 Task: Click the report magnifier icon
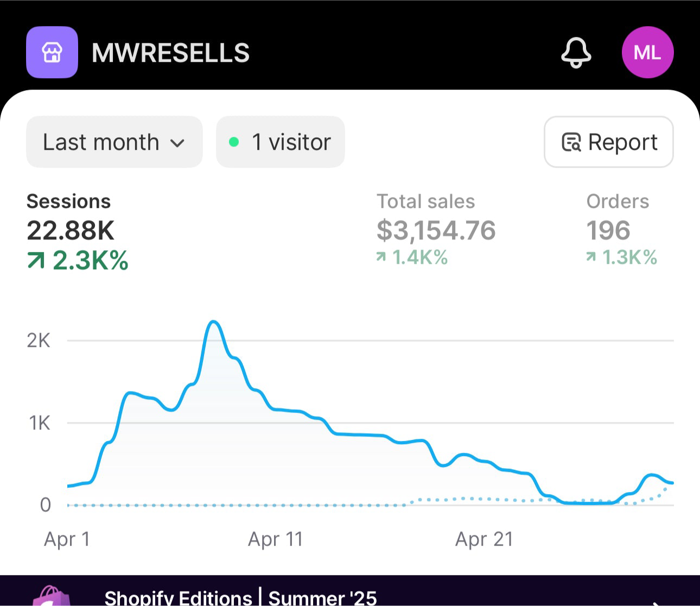click(571, 142)
